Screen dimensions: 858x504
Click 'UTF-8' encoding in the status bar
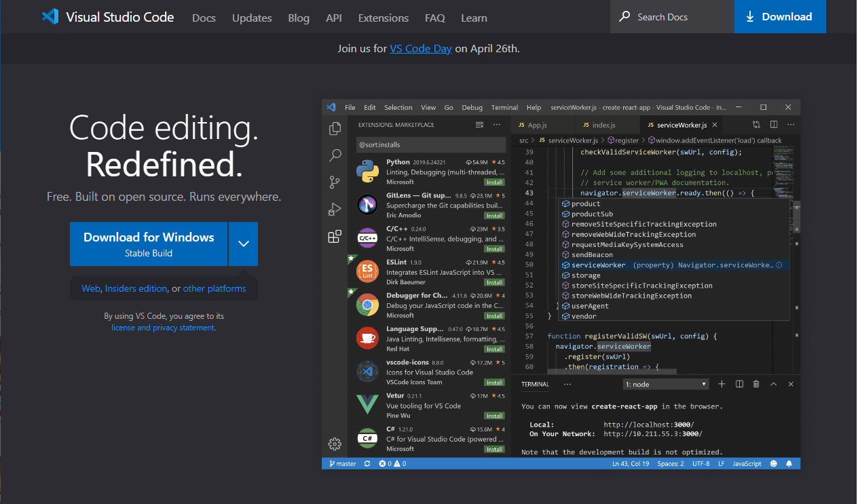[701, 464]
